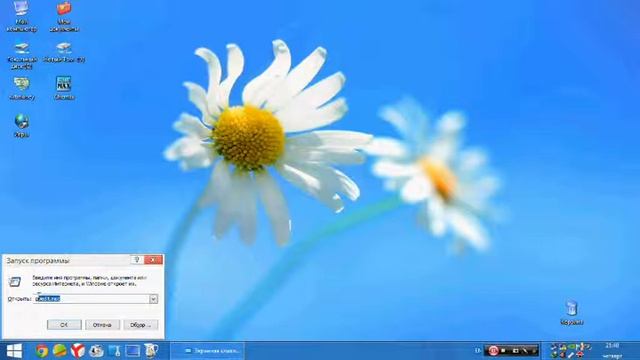Open My Documents desktop icon
Screen dimensions: 640x360
64,16
